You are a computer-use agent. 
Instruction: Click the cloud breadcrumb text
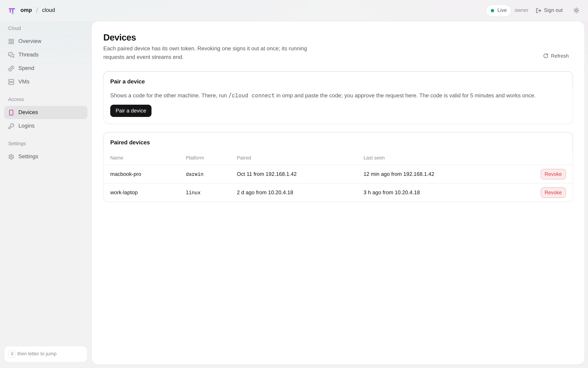pyautogui.click(x=48, y=10)
